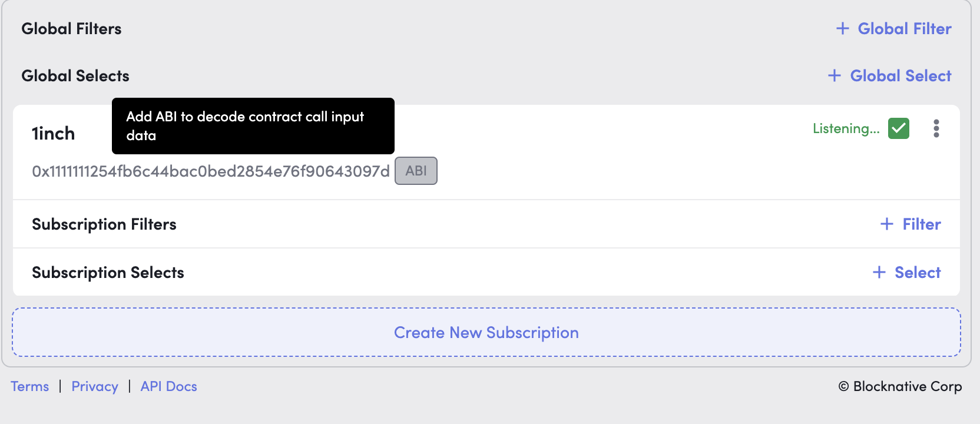This screenshot has width=980, height=424.
Task: Open the three-dot menu for 1inch subscription
Action: click(936, 128)
